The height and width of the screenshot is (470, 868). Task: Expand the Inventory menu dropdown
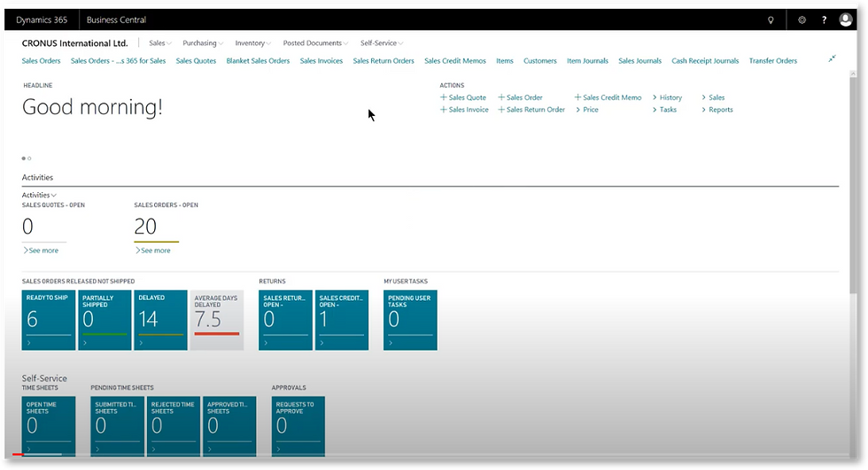point(253,43)
